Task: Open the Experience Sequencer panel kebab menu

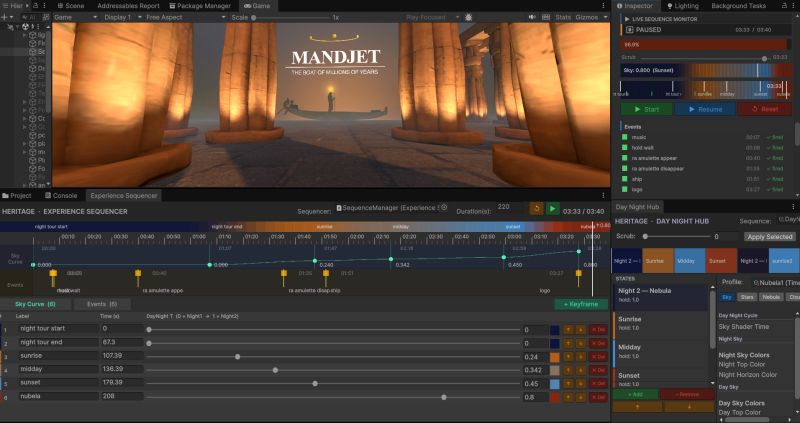Action: tap(603, 195)
